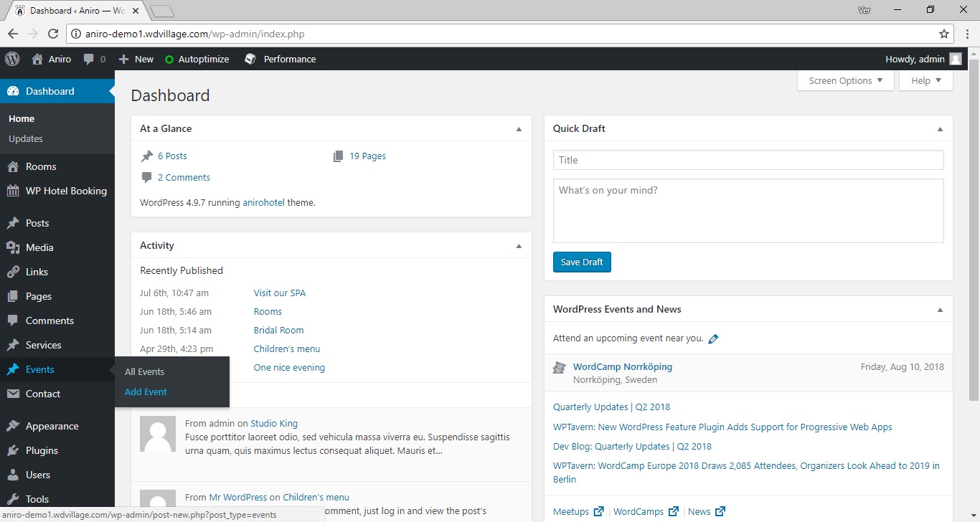Click the WordPress logo in admin bar

[12, 60]
